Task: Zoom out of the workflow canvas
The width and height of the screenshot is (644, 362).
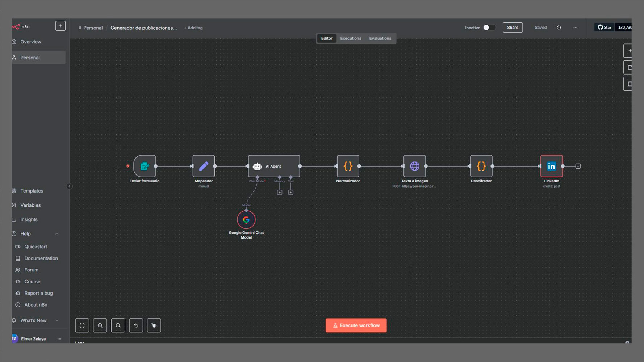Action: pyautogui.click(x=118, y=325)
